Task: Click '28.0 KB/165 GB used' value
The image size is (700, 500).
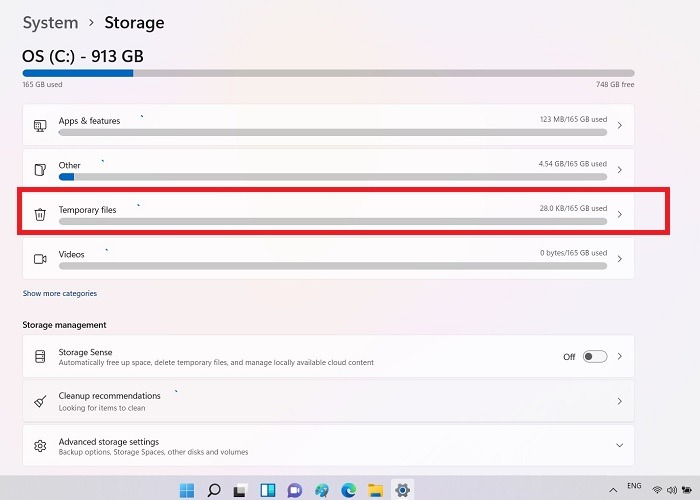Action: coord(573,208)
